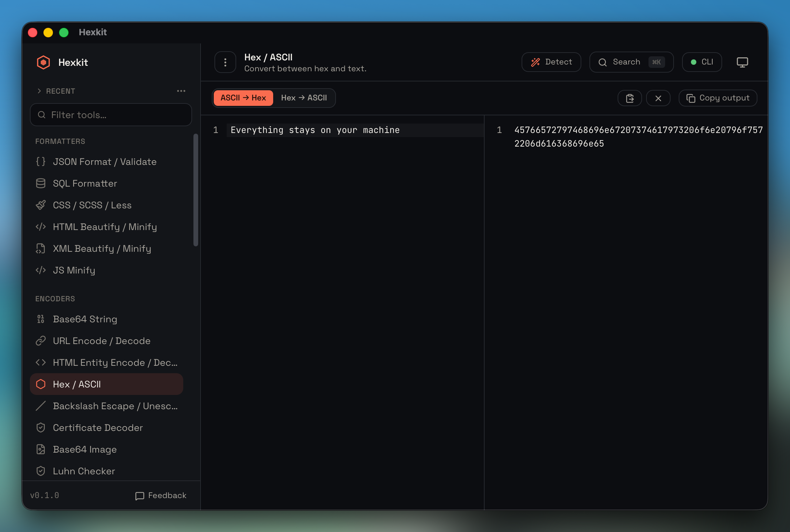Click the JSON Format braces icon
The height and width of the screenshot is (532, 790).
[41, 162]
